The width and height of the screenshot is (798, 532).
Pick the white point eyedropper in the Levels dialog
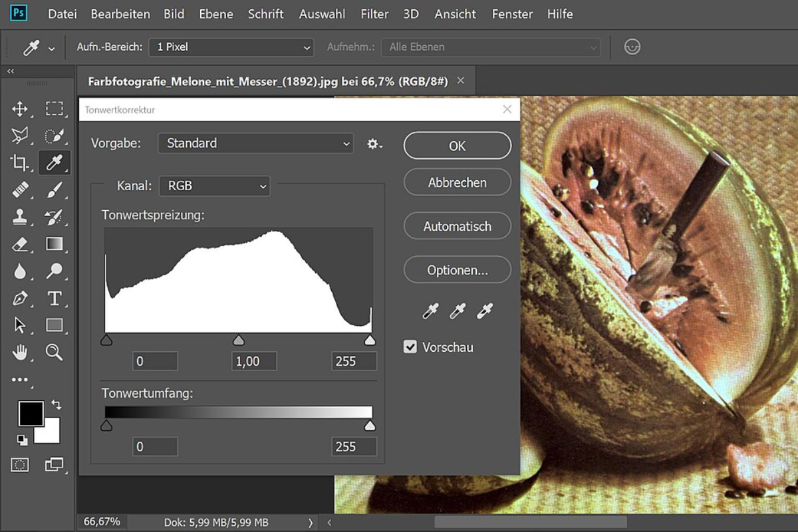485,311
